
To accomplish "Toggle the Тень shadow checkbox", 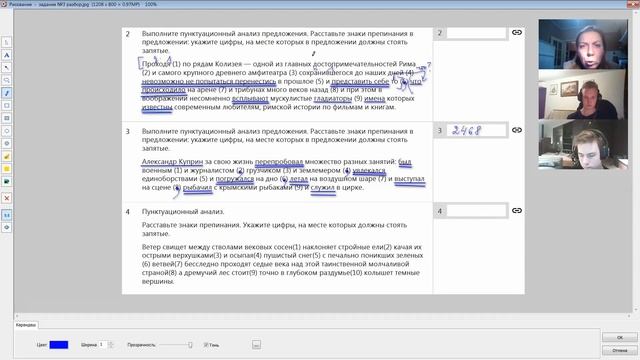I will tap(206, 345).
